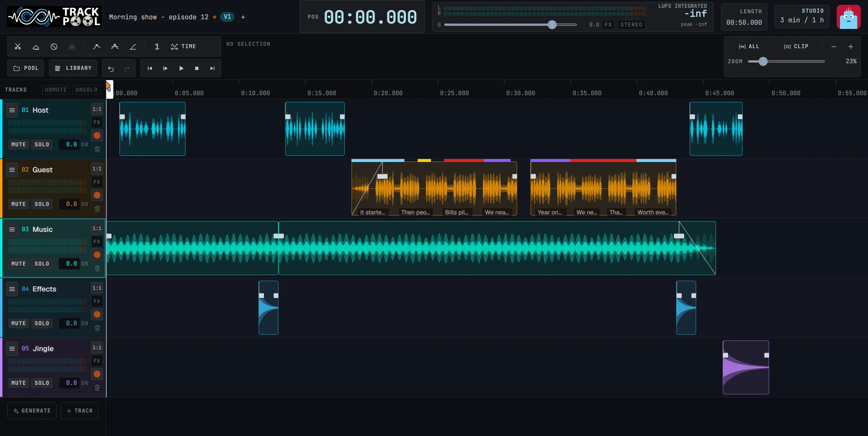The image size is (868, 436).
Task: Click the GENERATE button
Action: [x=32, y=411]
